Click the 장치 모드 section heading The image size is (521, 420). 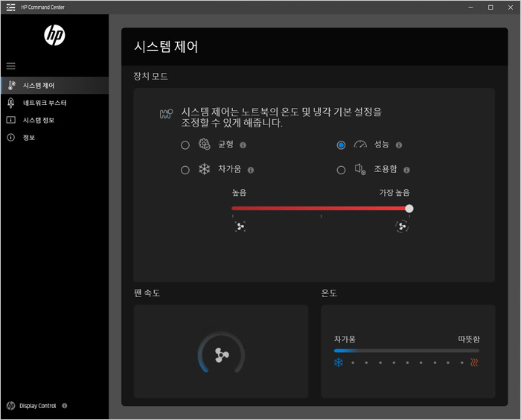click(x=150, y=76)
